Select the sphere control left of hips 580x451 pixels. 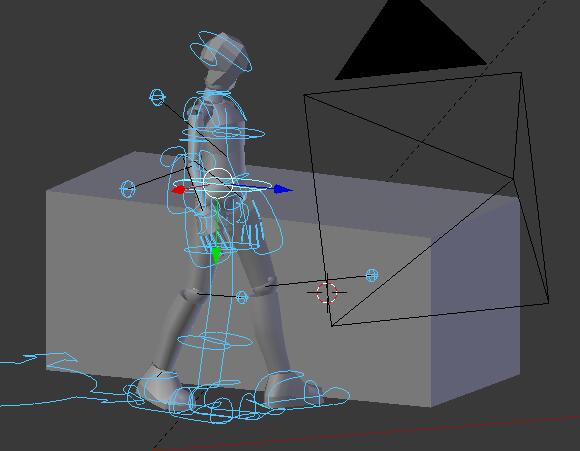128,189
